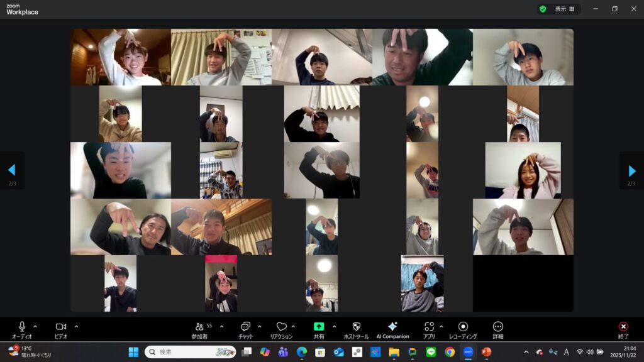The image size is (644, 362).
Task: Open the 詳細 more options menu
Action: (498, 327)
